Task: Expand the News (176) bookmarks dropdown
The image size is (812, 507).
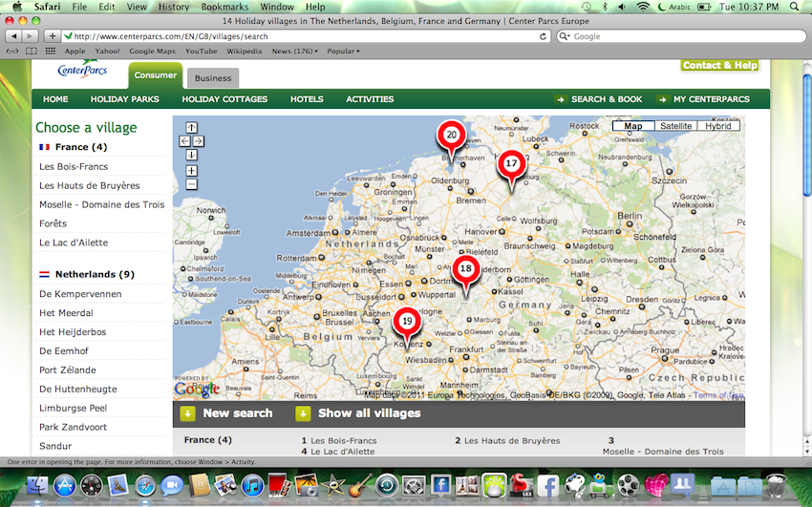Action: [294, 52]
